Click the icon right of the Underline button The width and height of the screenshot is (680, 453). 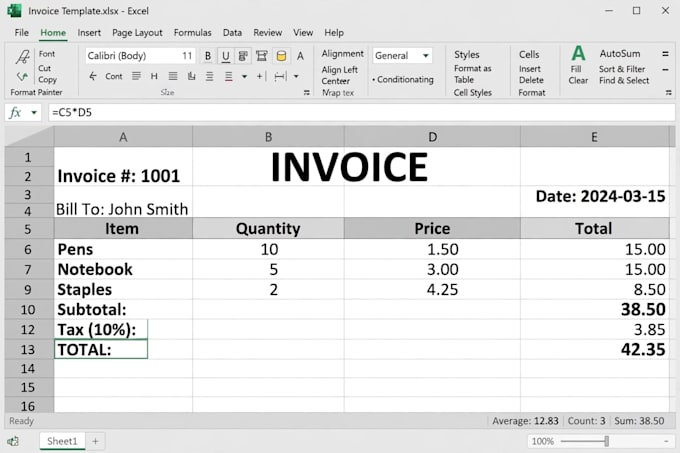coord(243,56)
